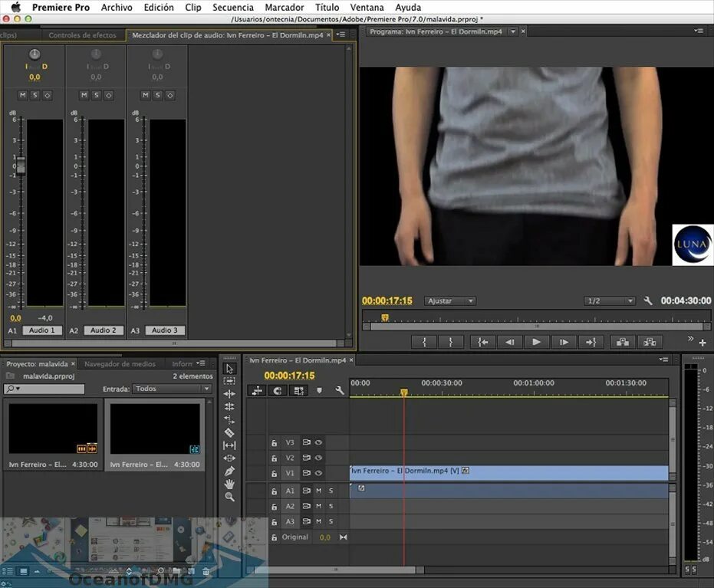
Task: Step back one frame
Action: coord(509,342)
